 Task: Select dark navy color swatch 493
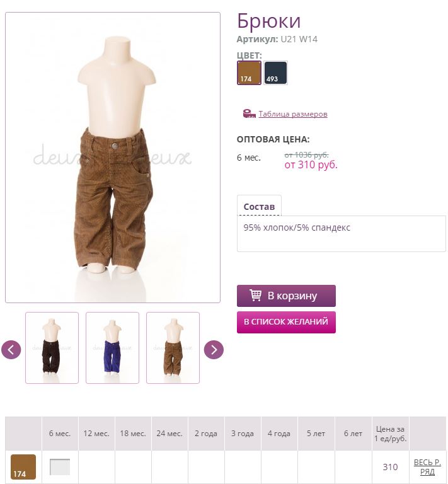click(275, 72)
